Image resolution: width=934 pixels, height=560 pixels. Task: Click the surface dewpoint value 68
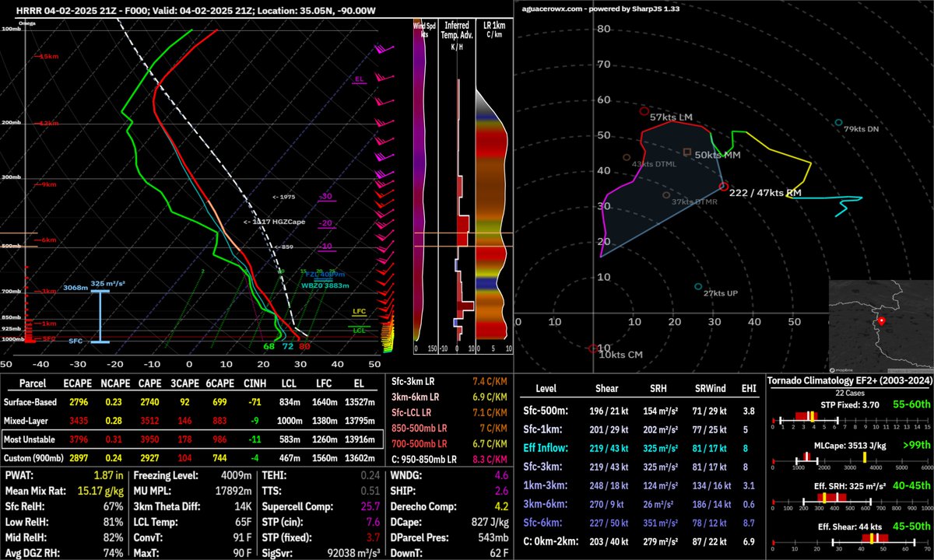269,346
